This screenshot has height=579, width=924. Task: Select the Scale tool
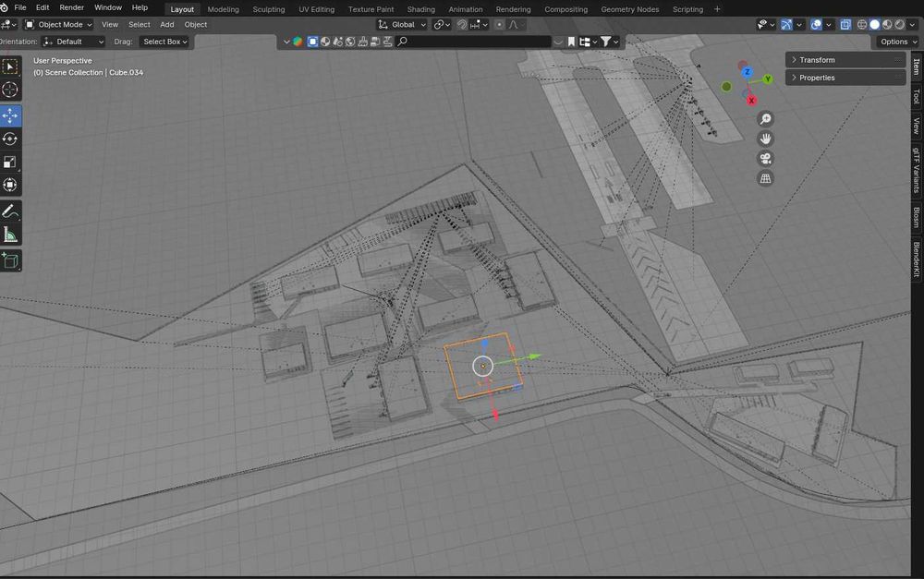[x=10, y=162]
